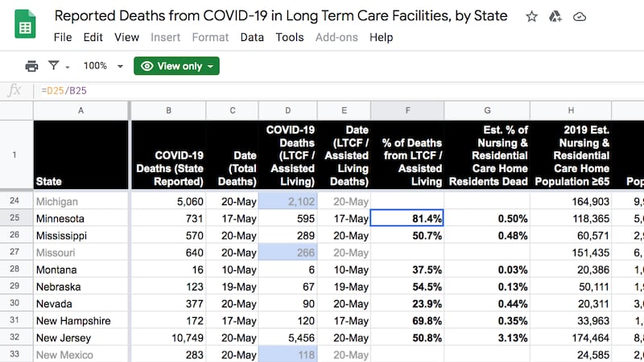Open the Data menu
This screenshot has height=362, width=644.
252,37
